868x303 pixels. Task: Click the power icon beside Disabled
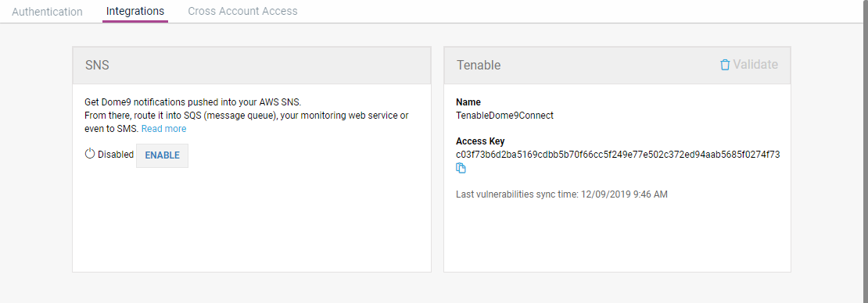coord(90,154)
